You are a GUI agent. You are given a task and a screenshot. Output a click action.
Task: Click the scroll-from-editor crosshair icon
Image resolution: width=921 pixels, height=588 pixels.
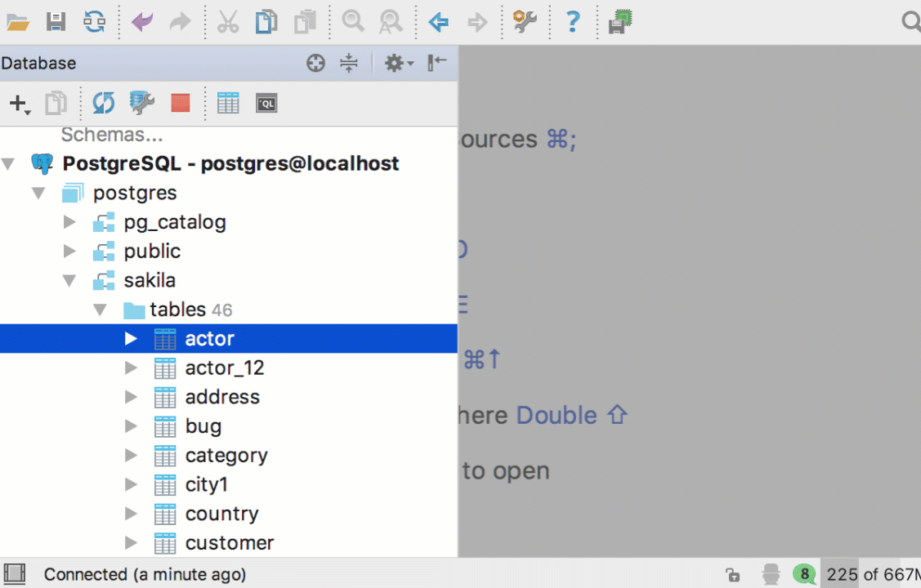tap(315, 63)
